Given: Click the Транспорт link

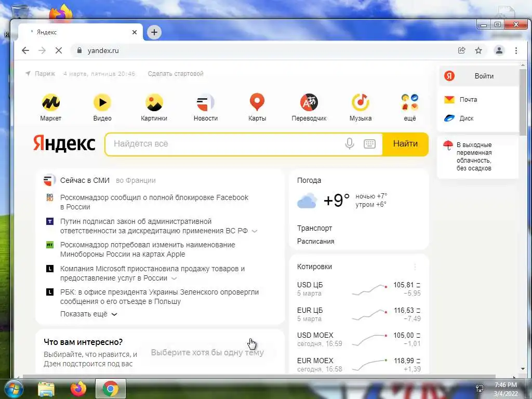Looking at the screenshot, I should 314,229.
